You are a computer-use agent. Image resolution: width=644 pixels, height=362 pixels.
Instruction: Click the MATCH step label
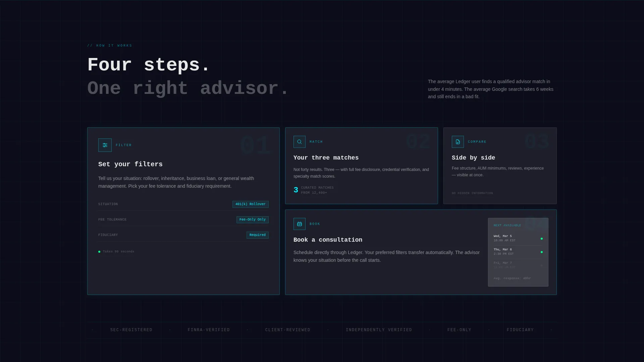point(316,142)
